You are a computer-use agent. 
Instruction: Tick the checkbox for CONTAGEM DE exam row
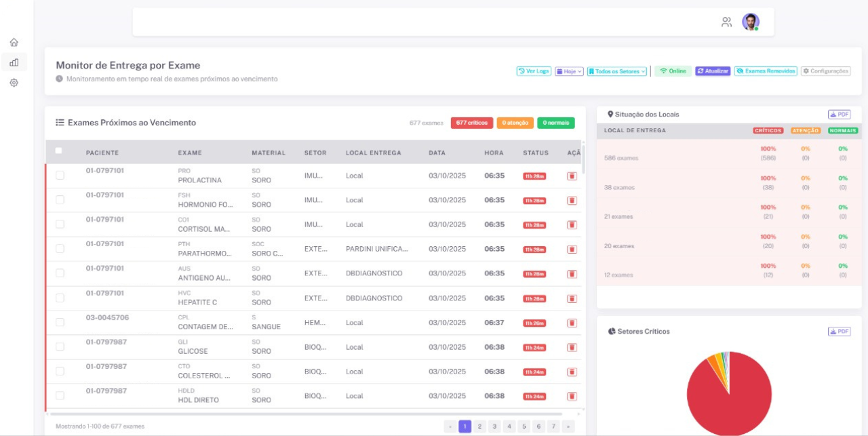point(60,322)
